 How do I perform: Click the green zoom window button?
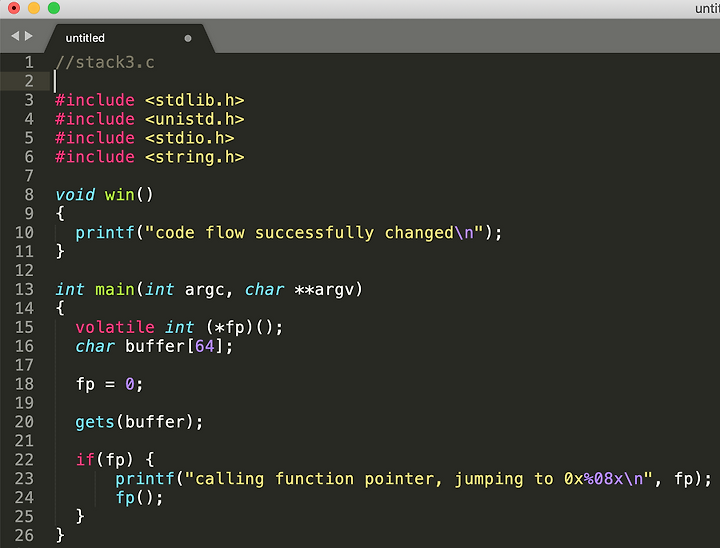(x=54, y=8)
